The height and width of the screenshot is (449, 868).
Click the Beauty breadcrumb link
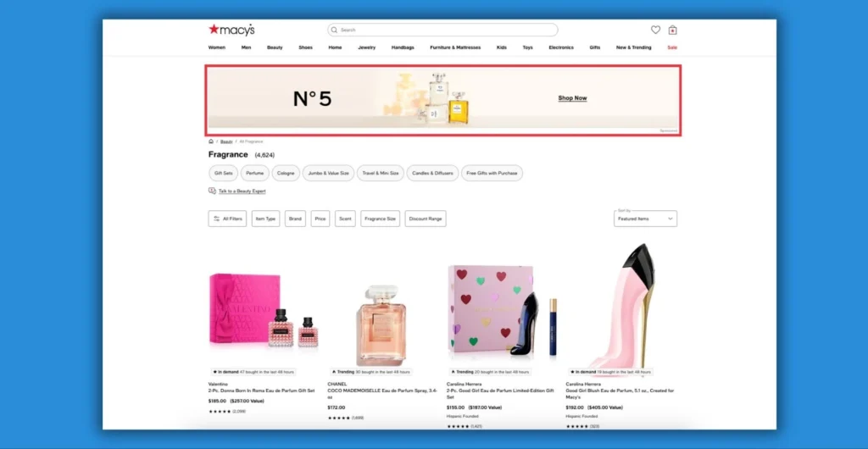pos(225,141)
